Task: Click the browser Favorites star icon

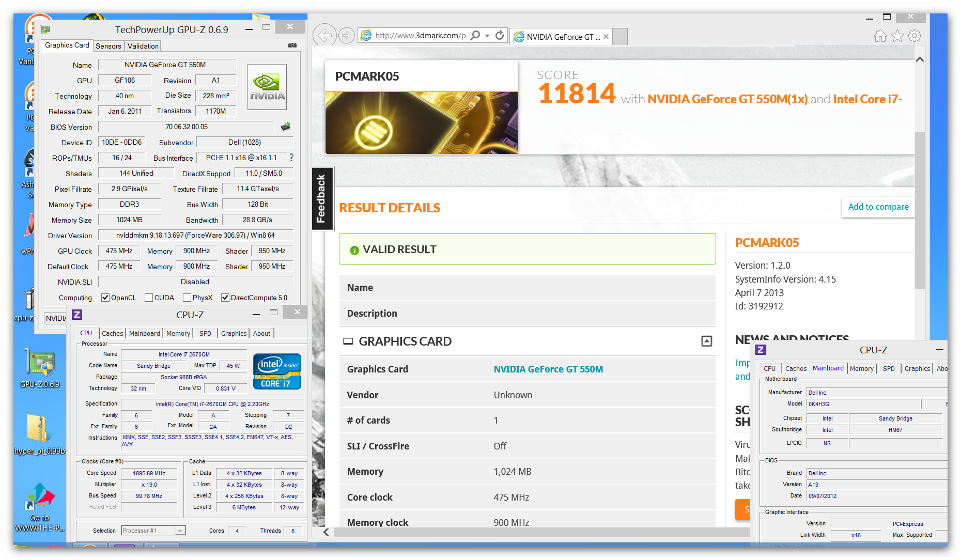Action: [897, 36]
